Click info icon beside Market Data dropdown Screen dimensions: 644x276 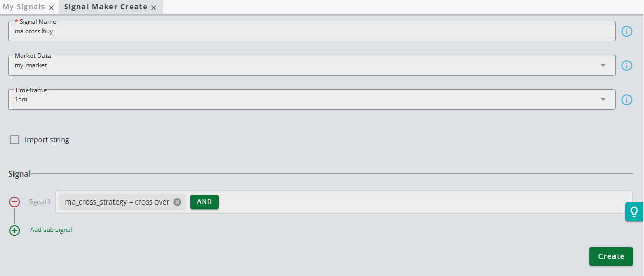pyautogui.click(x=626, y=66)
